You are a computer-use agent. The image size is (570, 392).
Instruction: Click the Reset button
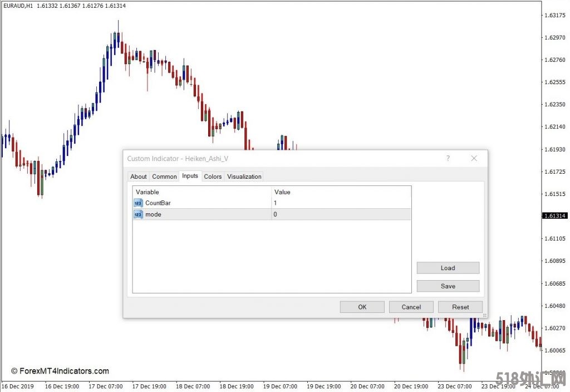[x=460, y=307]
